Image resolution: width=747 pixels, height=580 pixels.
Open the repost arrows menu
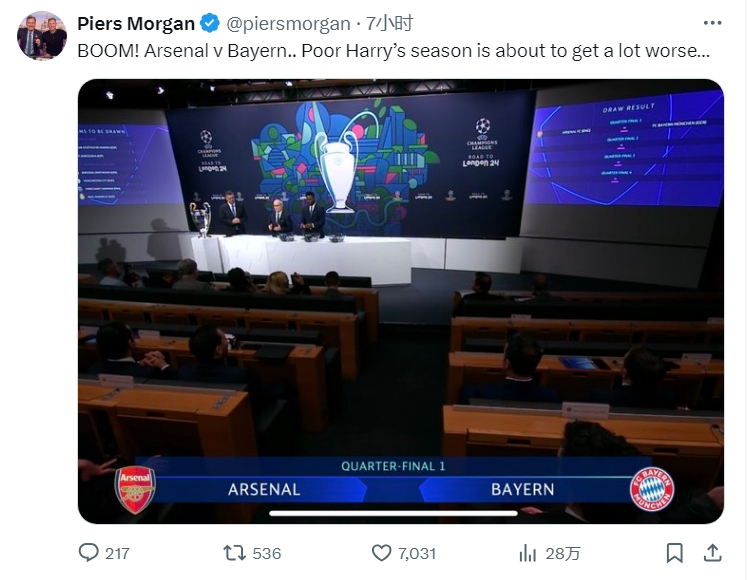[x=233, y=552]
